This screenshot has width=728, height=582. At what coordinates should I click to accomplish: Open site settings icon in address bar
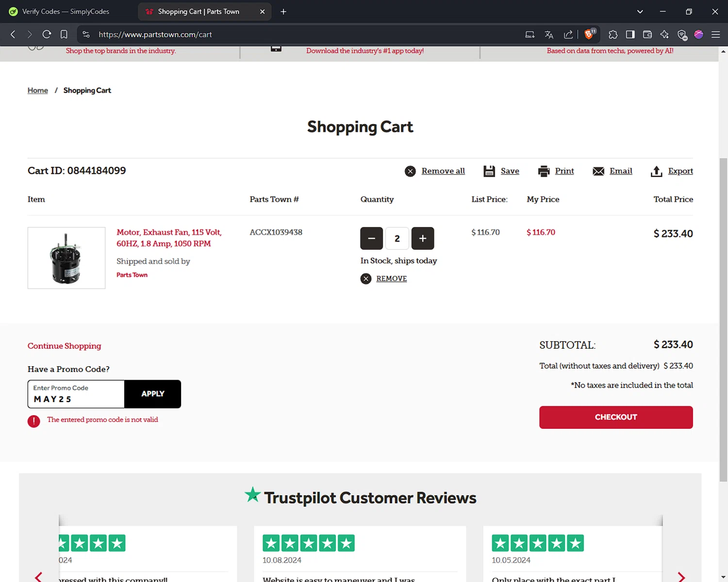[x=86, y=34]
